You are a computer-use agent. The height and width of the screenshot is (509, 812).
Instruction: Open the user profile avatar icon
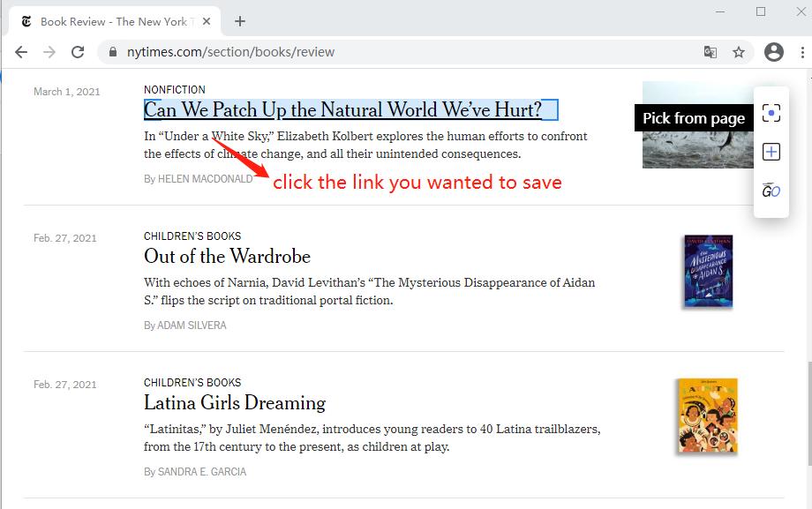tap(774, 52)
